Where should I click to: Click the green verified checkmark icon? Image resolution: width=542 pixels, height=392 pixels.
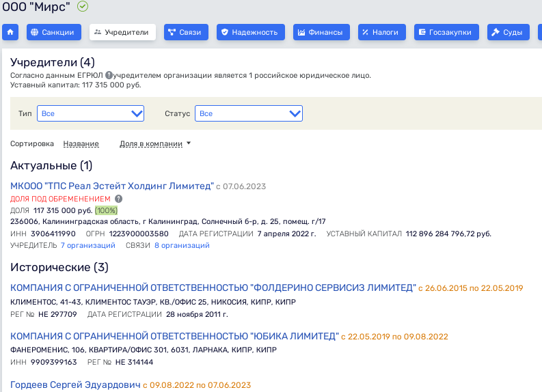click(83, 7)
